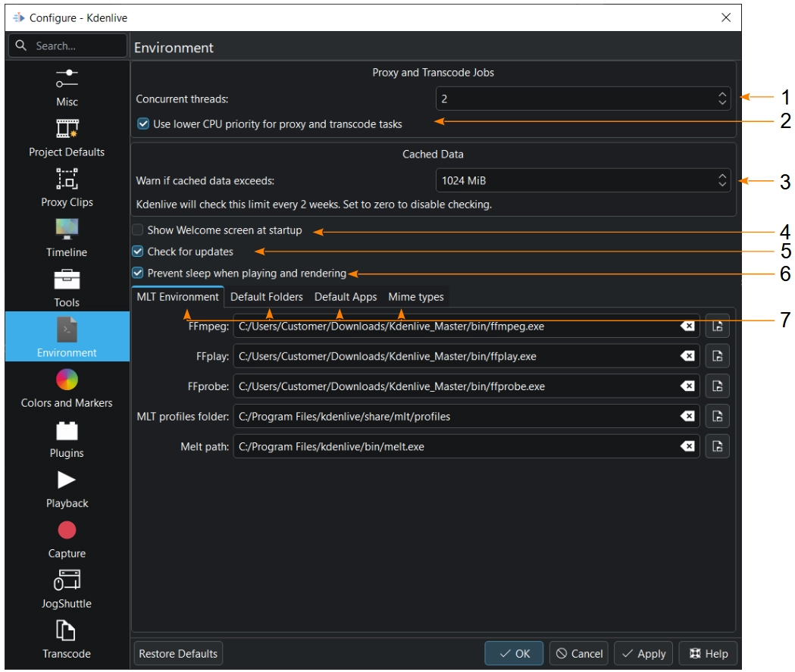
Task: Open Colors and Markers settings
Action: [67, 388]
